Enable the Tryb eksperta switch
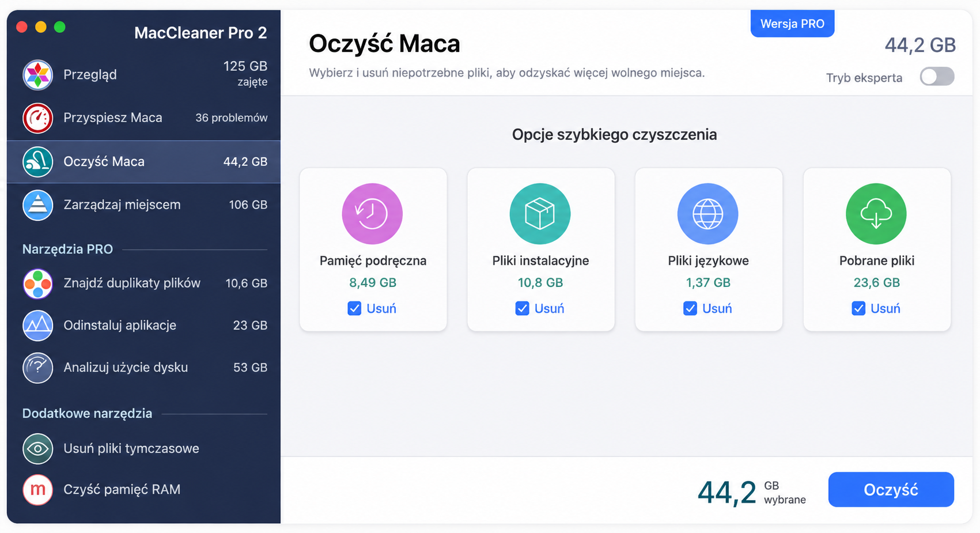The image size is (980, 533). [x=937, y=77]
